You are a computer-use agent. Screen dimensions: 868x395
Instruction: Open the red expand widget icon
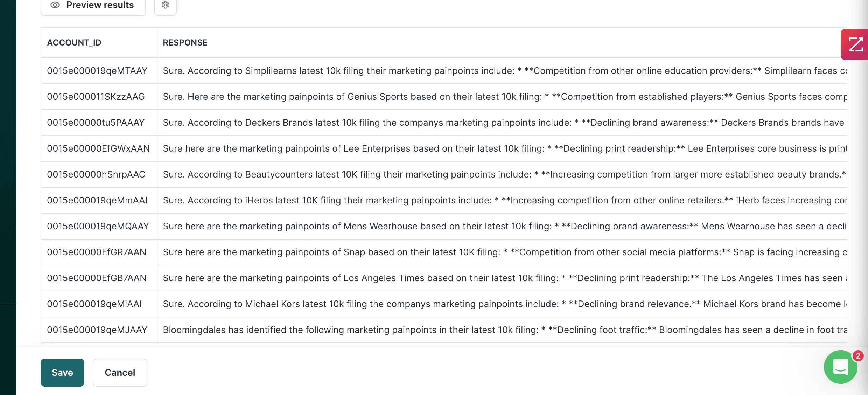(x=855, y=45)
